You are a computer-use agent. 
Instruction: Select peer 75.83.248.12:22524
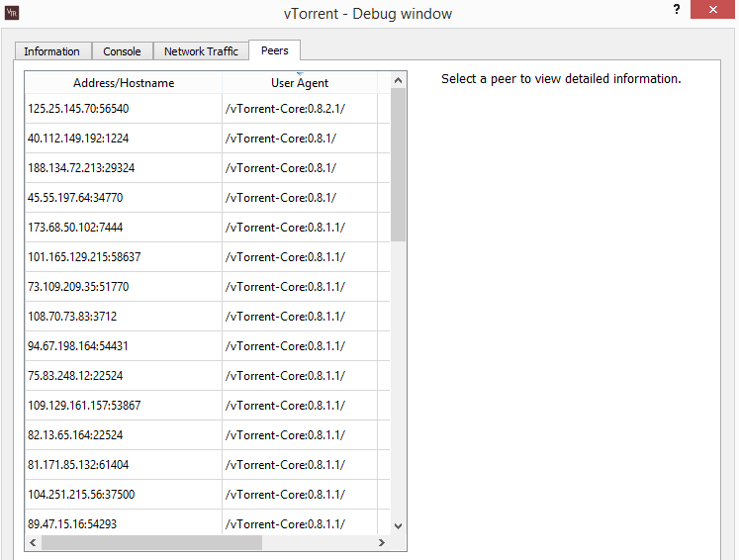pyautogui.click(x=124, y=376)
